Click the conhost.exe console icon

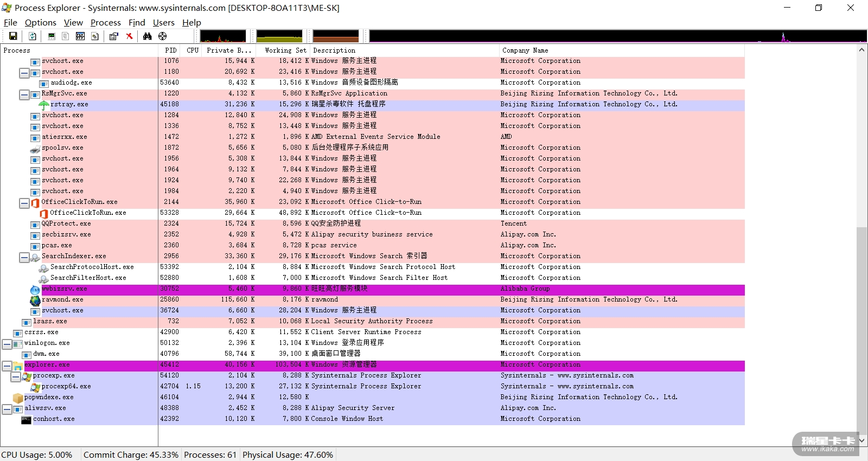point(27,419)
